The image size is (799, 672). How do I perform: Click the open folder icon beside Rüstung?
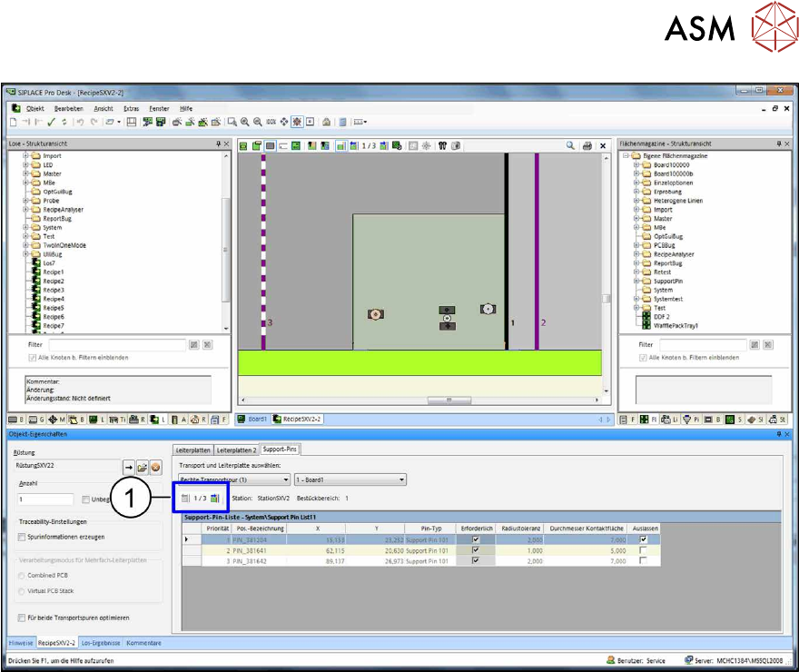[x=143, y=467]
